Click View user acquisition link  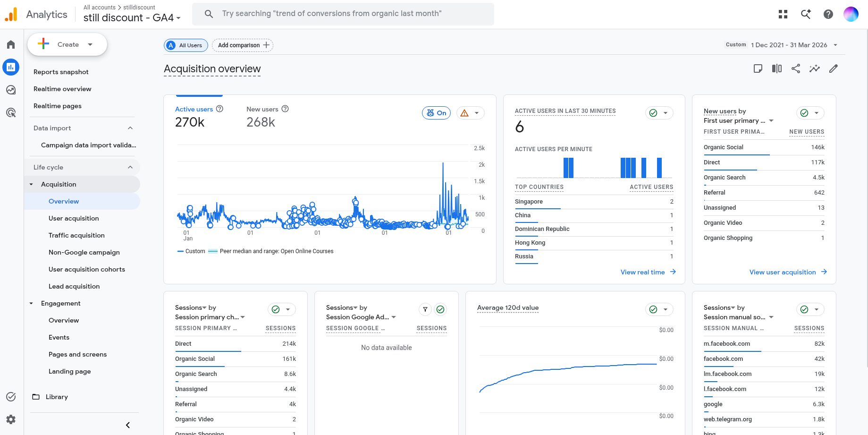coord(788,272)
